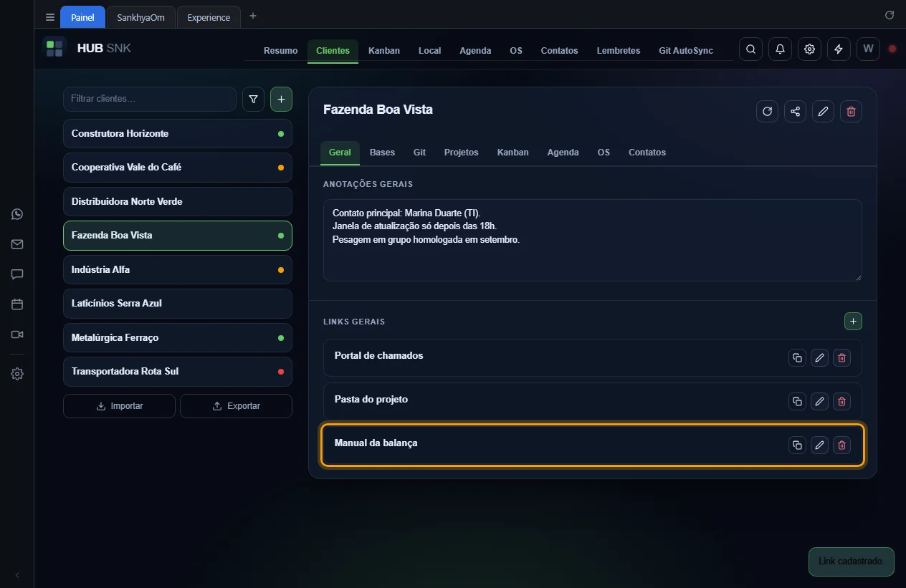The width and height of the screenshot is (906, 588).
Task: Open the Lembretes navigation item
Action: click(x=619, y=50)
